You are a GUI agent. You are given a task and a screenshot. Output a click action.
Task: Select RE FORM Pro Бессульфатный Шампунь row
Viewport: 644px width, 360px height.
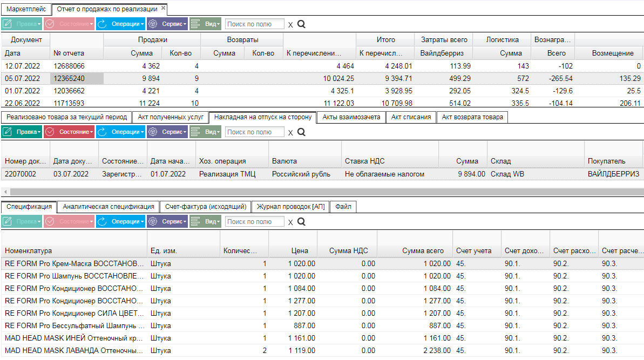click(322, 325)
